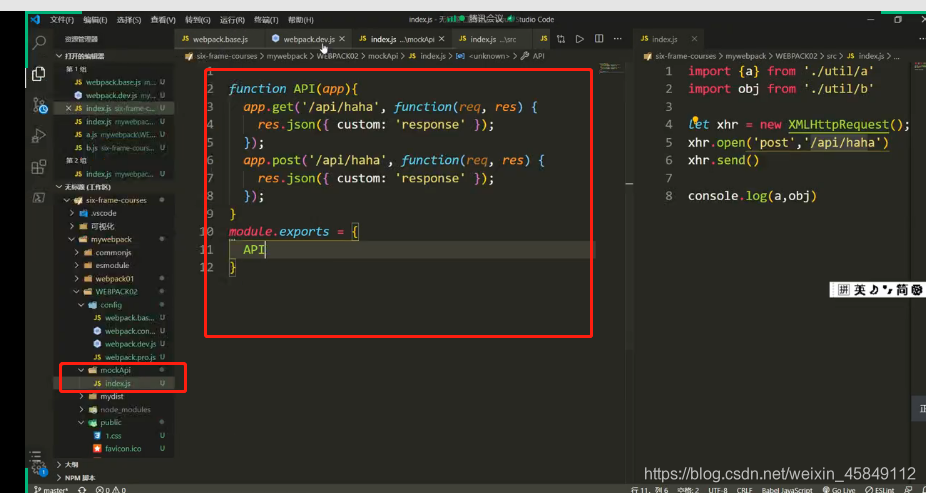Open the 终端(T) menu

tap(266, 19)
